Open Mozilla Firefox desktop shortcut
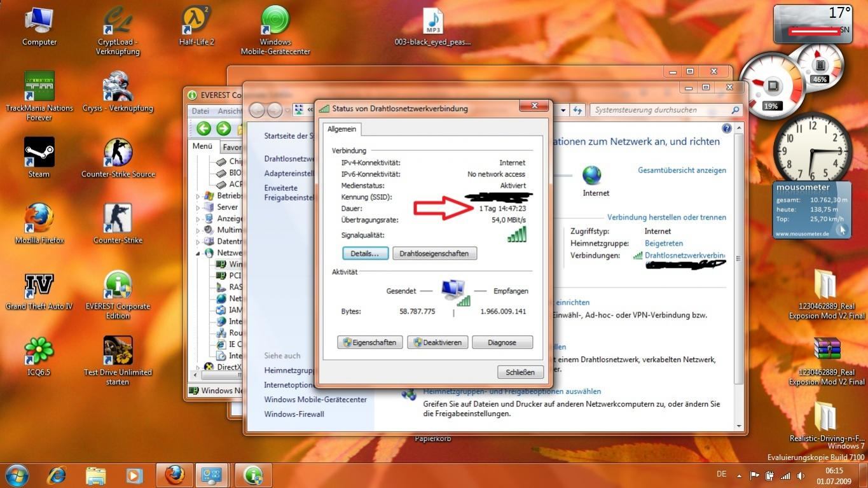Viewport: 868px width, 488px height. (39, 225)
